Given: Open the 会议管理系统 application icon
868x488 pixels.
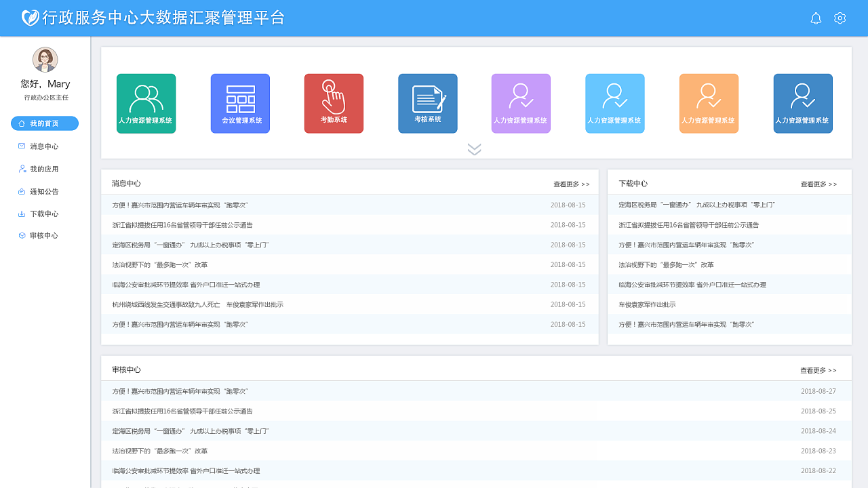Looking at the screenshot, I should [239, 103].
